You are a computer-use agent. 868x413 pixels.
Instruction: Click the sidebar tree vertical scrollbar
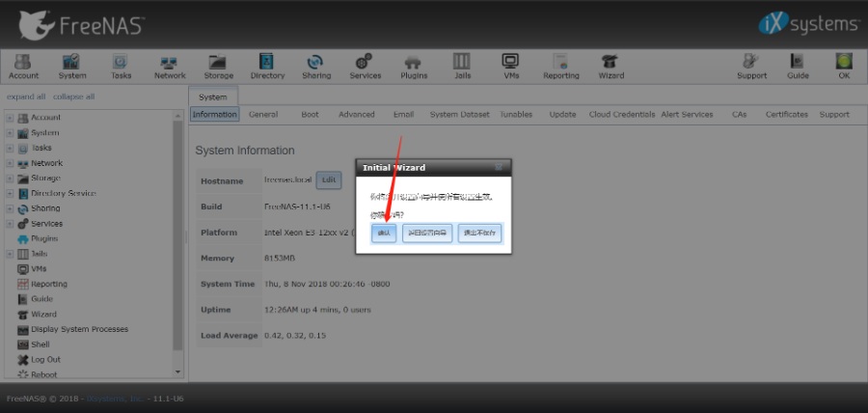coord(177,235)
